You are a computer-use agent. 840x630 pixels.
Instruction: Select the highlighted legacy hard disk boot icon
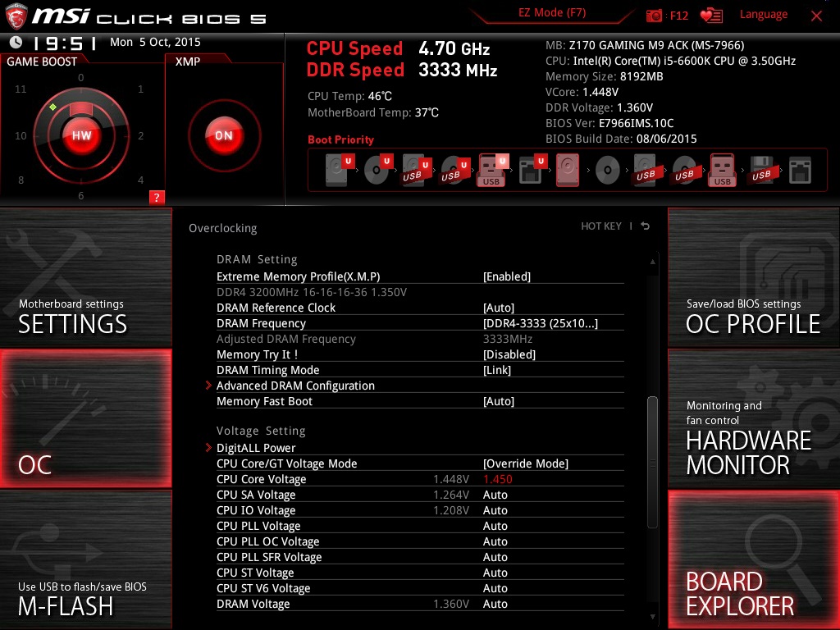pos(568,170)
